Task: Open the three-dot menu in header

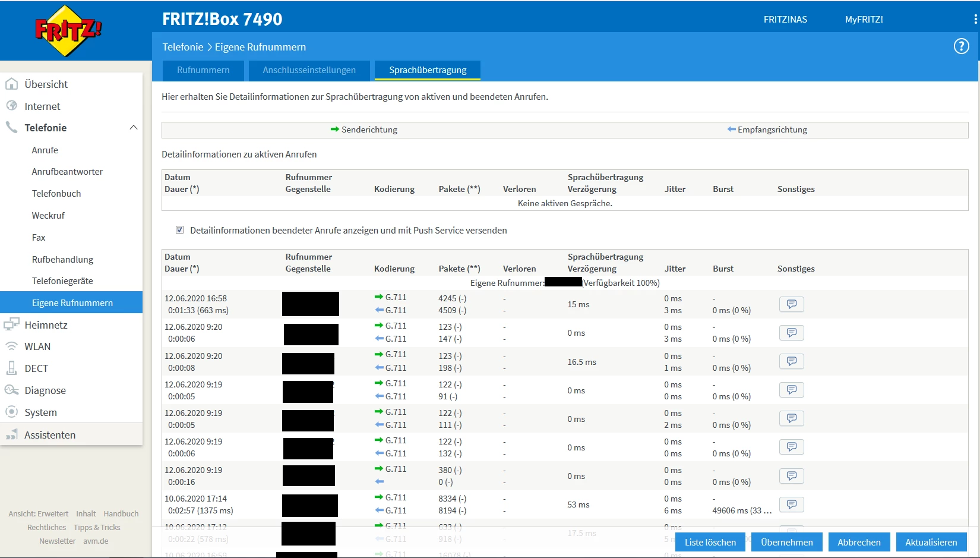Action: coord(975,20)
